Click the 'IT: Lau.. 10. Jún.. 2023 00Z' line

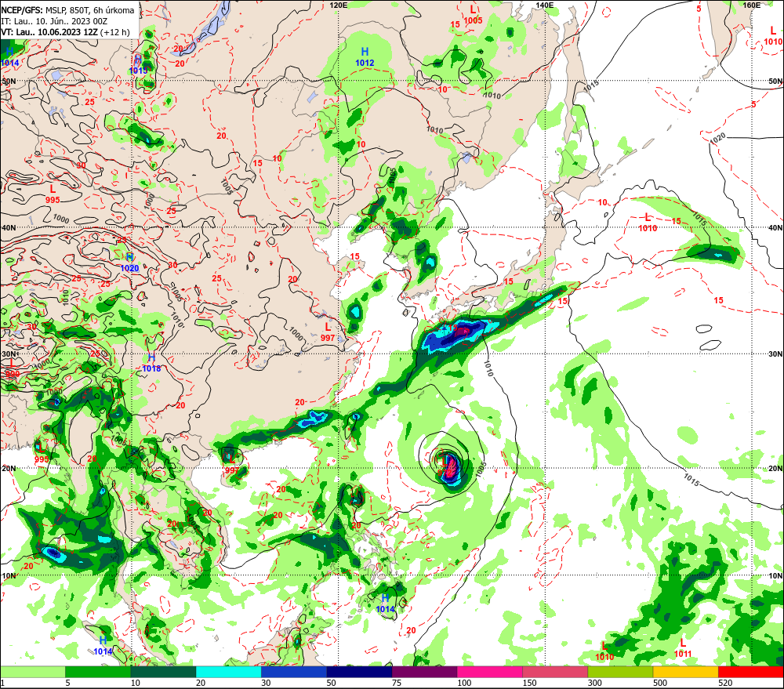[x=54, y=21]
